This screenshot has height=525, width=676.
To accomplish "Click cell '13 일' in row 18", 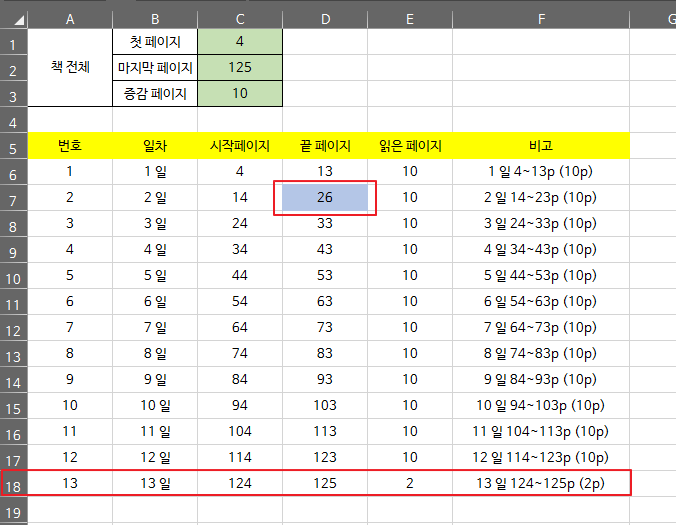I will (155, 484).
